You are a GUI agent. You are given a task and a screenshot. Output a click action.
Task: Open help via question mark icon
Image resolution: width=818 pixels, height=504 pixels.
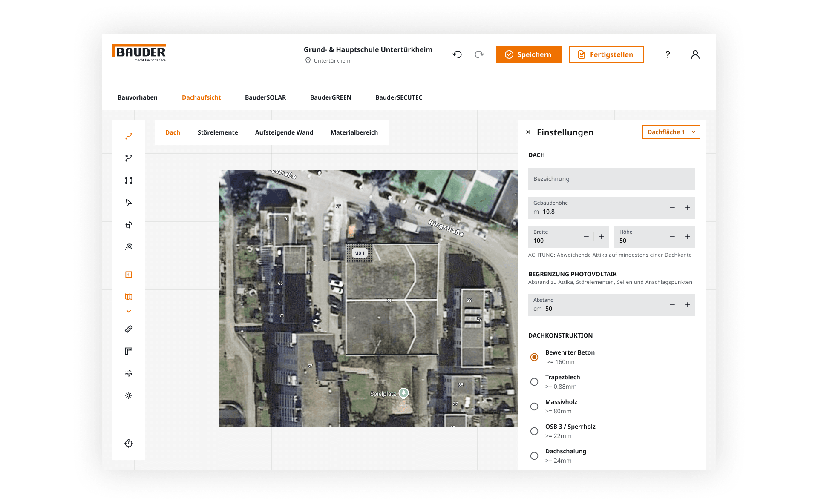tap(668, 54)
